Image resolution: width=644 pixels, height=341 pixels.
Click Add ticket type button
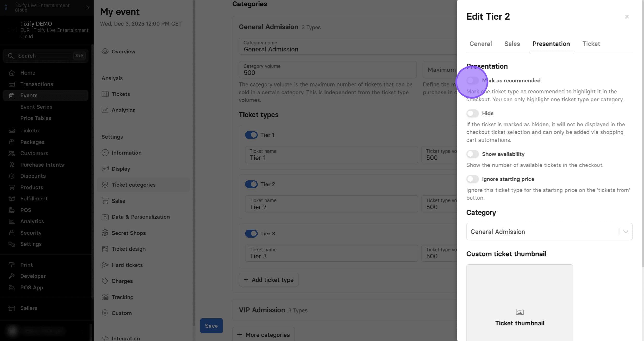click(268, 280)
